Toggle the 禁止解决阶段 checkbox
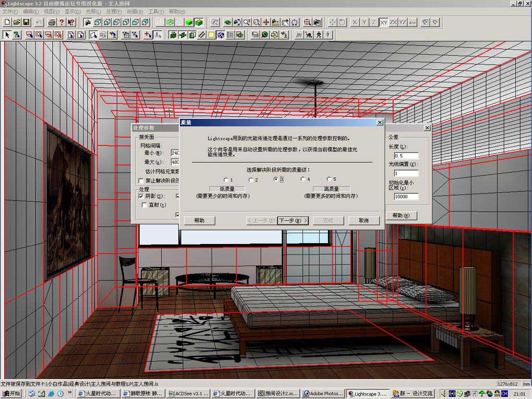 click(141, 181)
